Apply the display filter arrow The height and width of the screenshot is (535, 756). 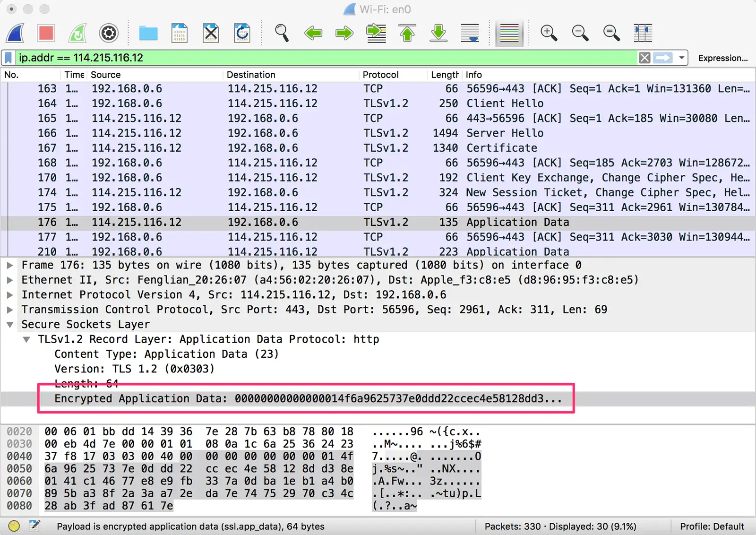[x=663, y=58]
